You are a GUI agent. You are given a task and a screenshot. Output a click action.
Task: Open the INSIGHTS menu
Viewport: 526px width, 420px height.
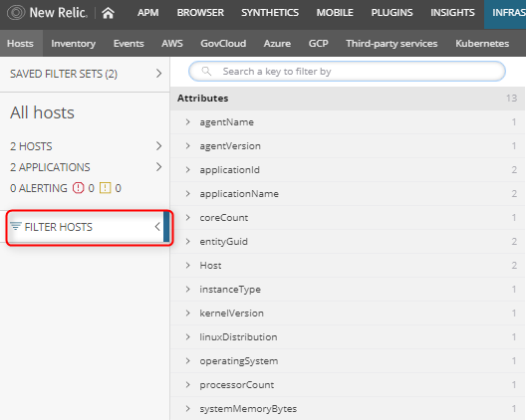pyautogui.click(x=452, y=13)
